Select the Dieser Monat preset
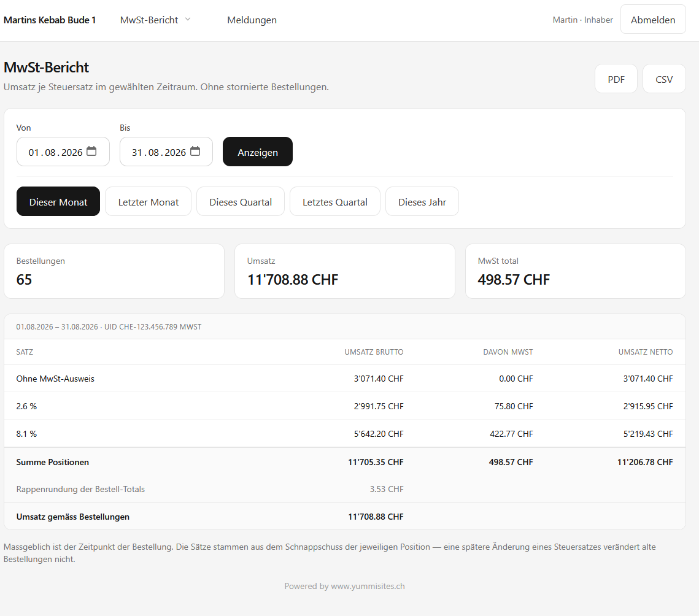699x616 pixels. click(x=58, y=201)
